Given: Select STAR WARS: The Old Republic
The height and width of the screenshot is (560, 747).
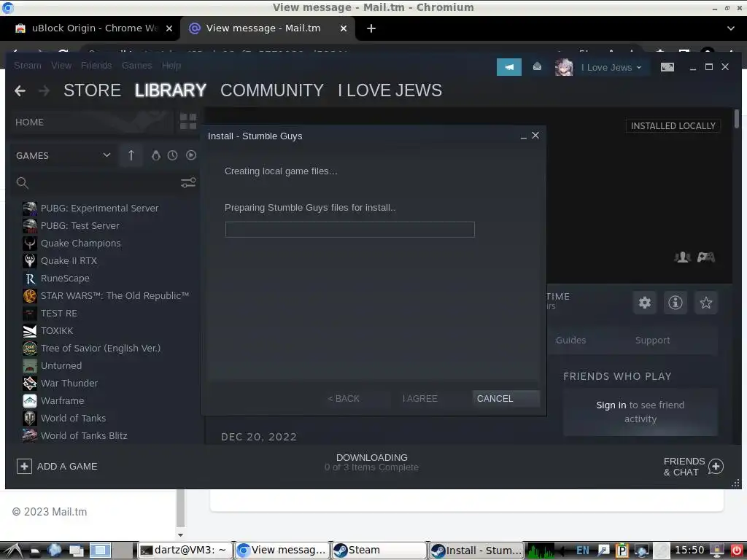Looking at the screenshot, I should [115, 296].
